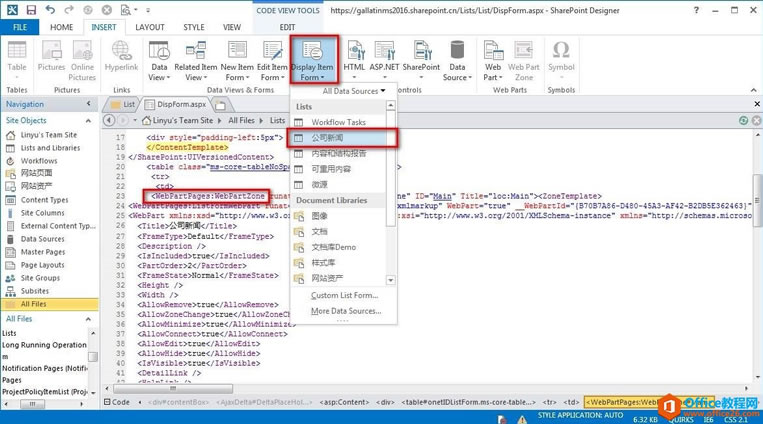Click the Display Item Form ribbon button
Screen dimensions: 763x424
coord(314,58)
